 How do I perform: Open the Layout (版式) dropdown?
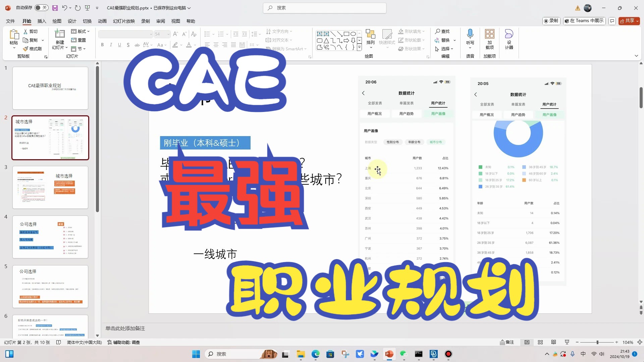click(x=80, y=31)
